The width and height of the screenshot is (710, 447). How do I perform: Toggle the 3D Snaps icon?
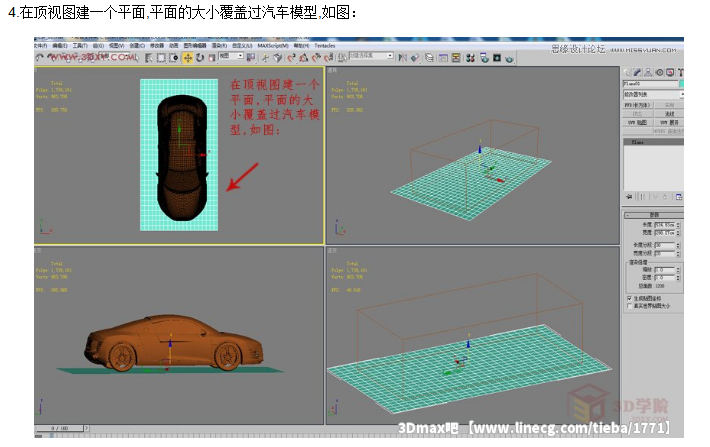291,58
